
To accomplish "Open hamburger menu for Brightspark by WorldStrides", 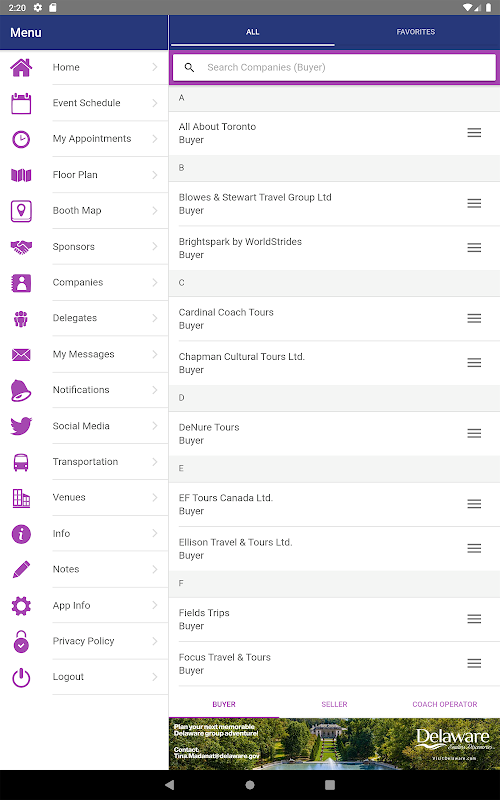I will click(x=474, y=247).
